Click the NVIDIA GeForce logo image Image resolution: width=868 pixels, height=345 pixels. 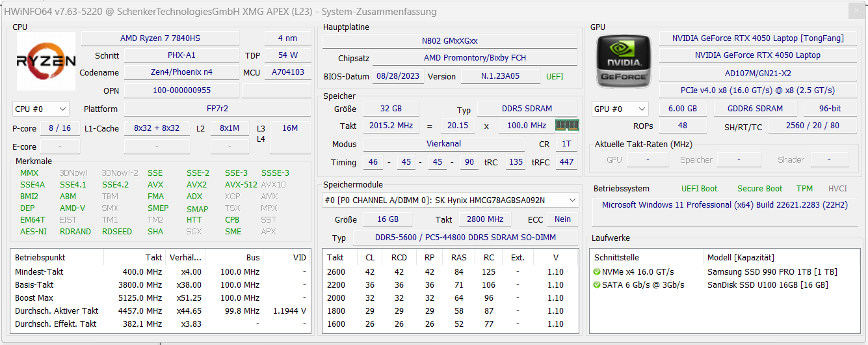(x=623, y=62)
